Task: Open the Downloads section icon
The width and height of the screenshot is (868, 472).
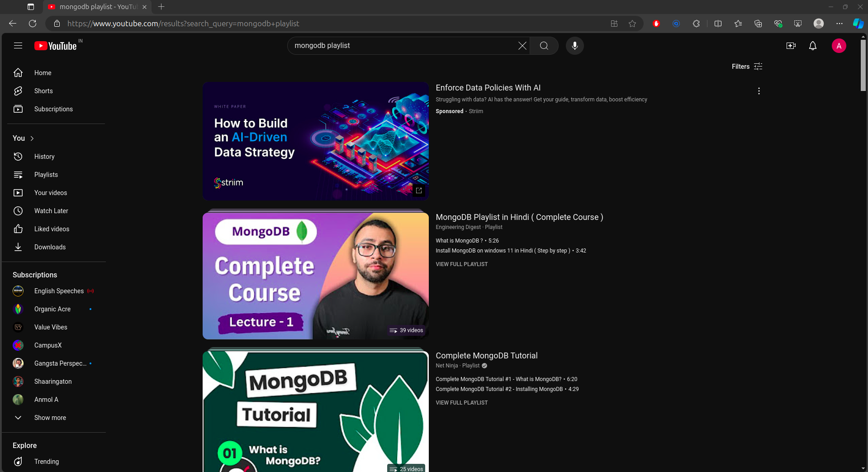Action: [x=18, y=247]
